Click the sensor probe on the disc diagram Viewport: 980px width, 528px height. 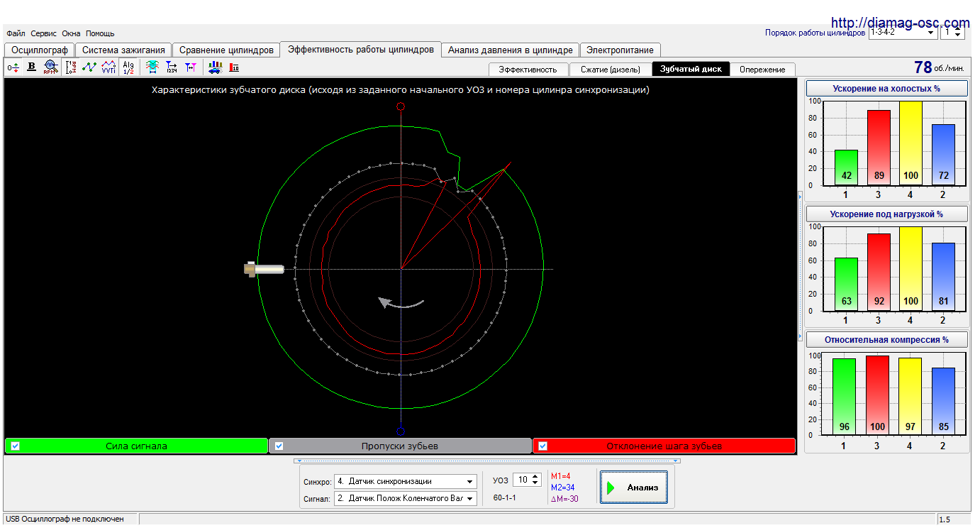[x=264, y=269]
